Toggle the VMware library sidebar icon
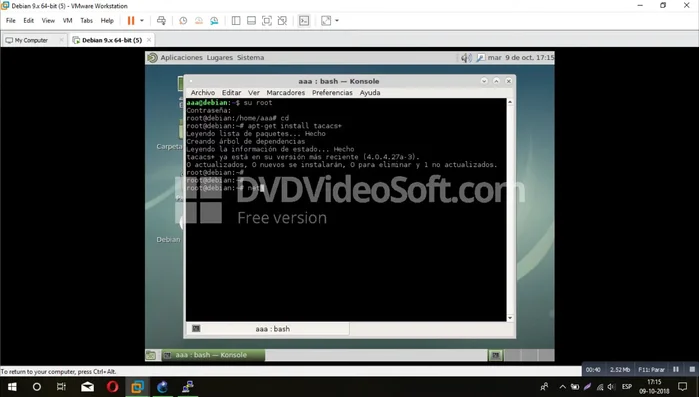The image size is (699, 397). (x=236, y=20)
